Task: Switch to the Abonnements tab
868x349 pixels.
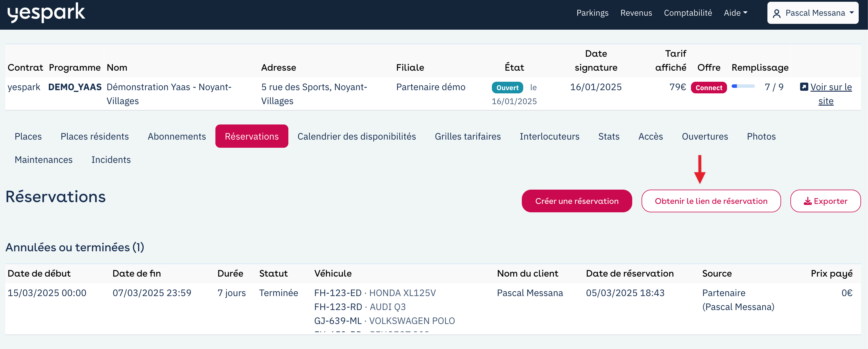Action: 176,136
